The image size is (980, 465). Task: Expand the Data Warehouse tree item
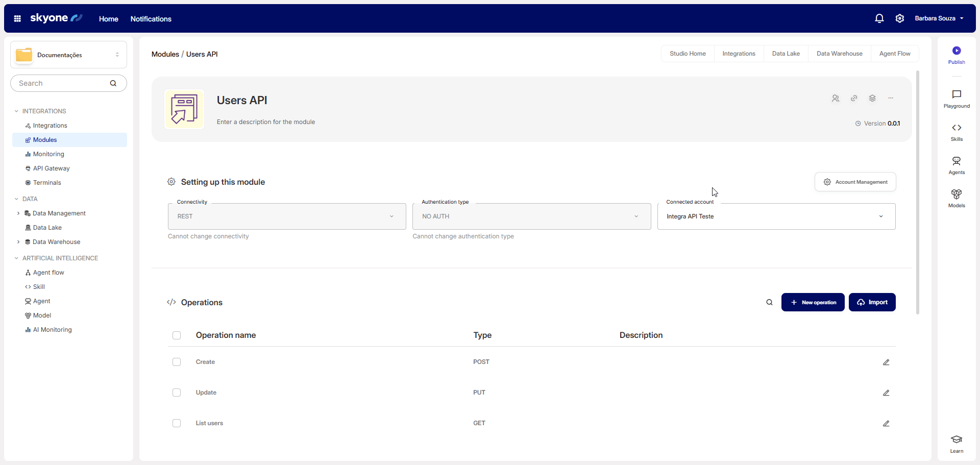[x=18, y=242]
